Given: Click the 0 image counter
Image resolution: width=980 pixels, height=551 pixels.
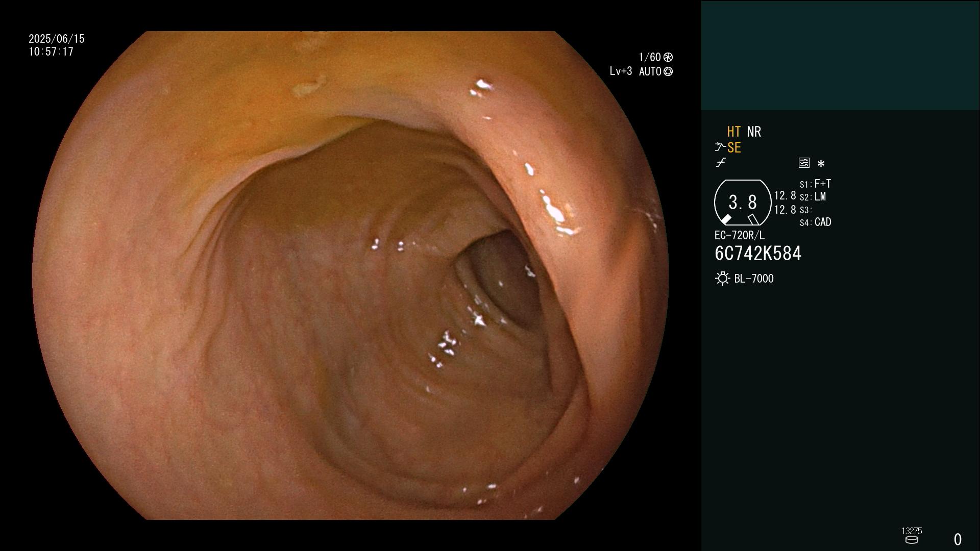Looking at the screenshot, I should point(958,539).
